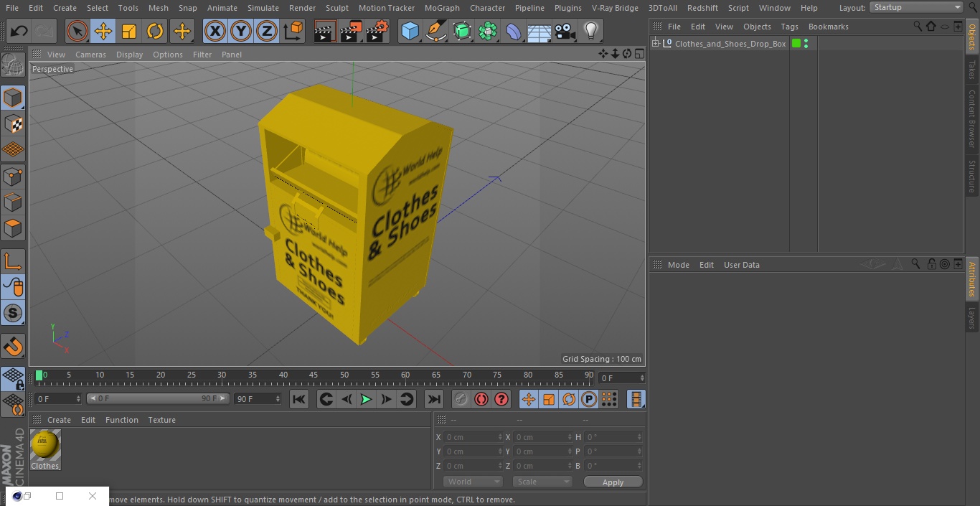
Task: Switch to Texture mode
Action: [13, 123]
